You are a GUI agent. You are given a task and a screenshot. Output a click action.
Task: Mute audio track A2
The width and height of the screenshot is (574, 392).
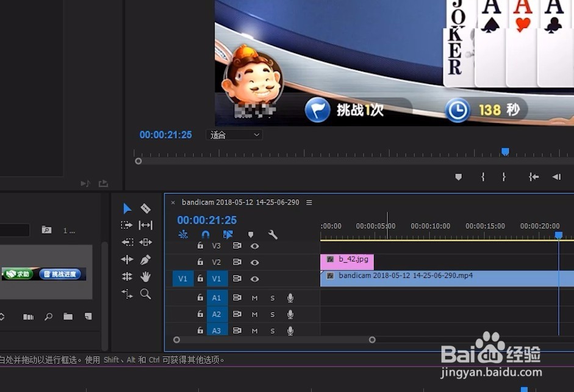(x=255, y=315)
